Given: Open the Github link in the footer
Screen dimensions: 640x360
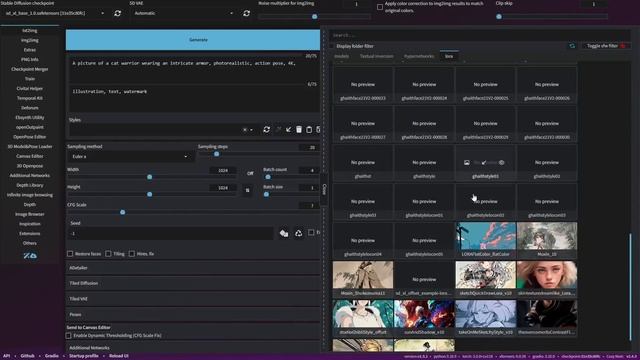Looking at the screenshot, I should [28, 356].
